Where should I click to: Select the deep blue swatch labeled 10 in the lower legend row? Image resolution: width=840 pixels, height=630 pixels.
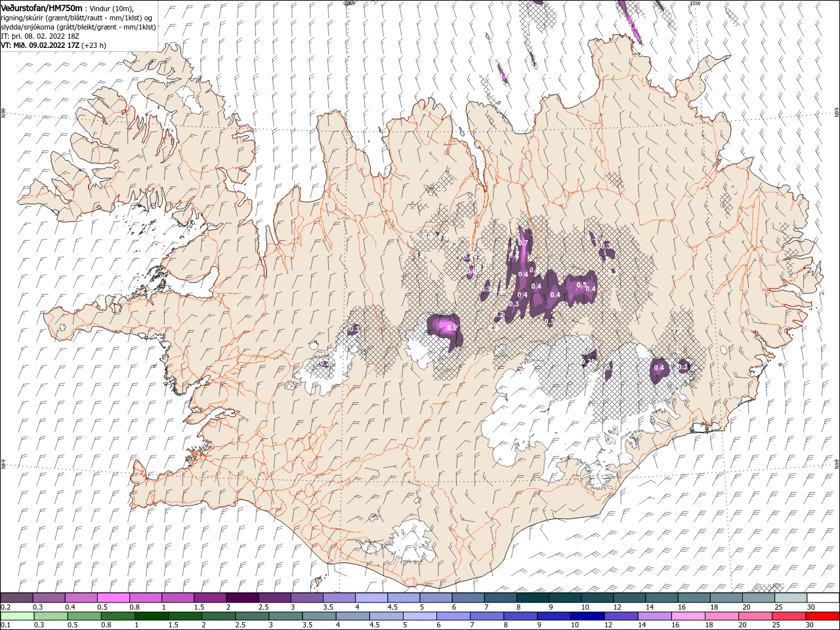tap(587, 616)
